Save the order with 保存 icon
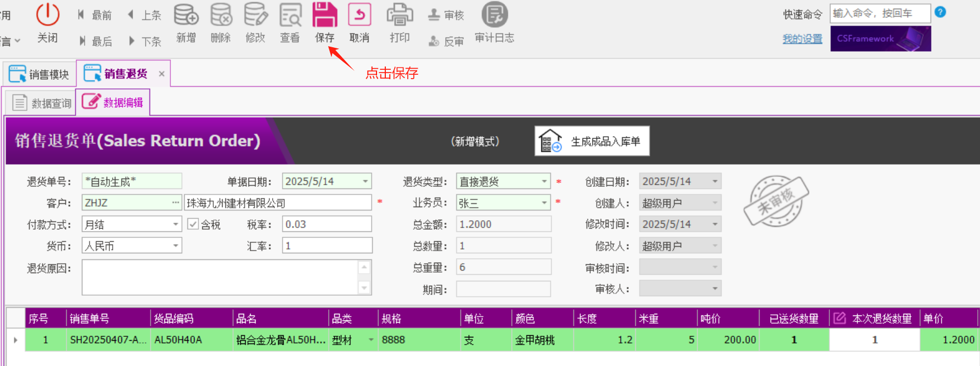 (325, 15)
